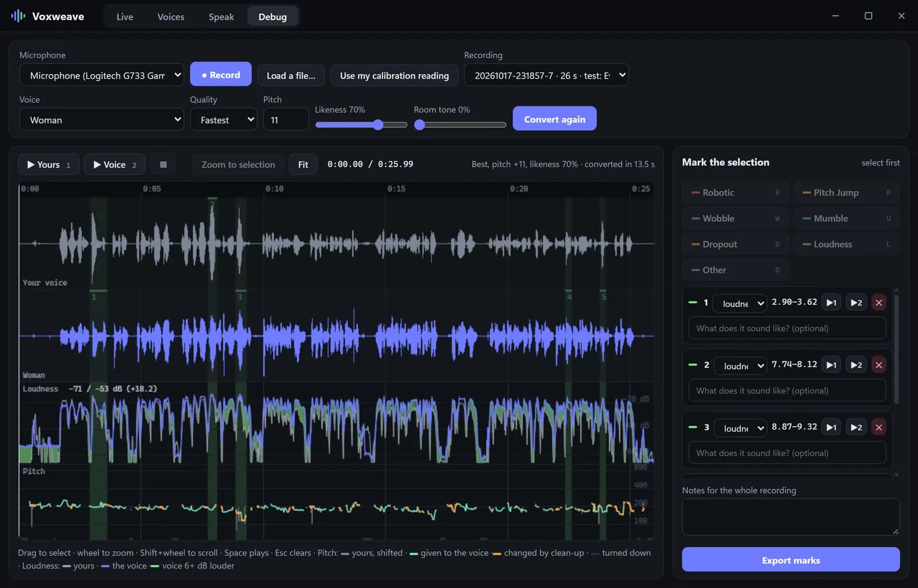Stop playback with the square button
Viewport: 918px width, 588px height.
click(x=163, y=165)
